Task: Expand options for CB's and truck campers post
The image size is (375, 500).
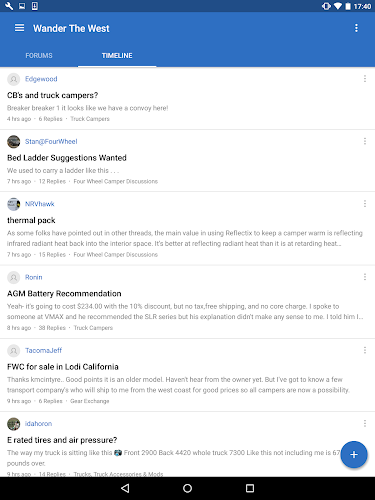Action: point(365,79)
